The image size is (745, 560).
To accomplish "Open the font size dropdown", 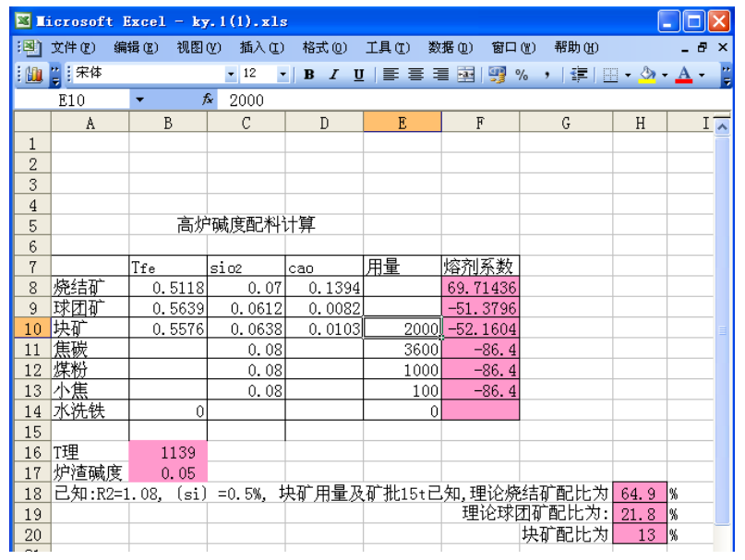I will click(x=282, y=75).
